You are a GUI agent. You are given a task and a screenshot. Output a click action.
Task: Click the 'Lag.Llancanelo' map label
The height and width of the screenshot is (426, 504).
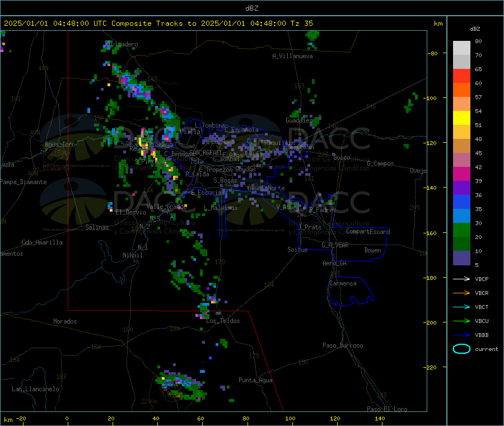coord(35,389)
